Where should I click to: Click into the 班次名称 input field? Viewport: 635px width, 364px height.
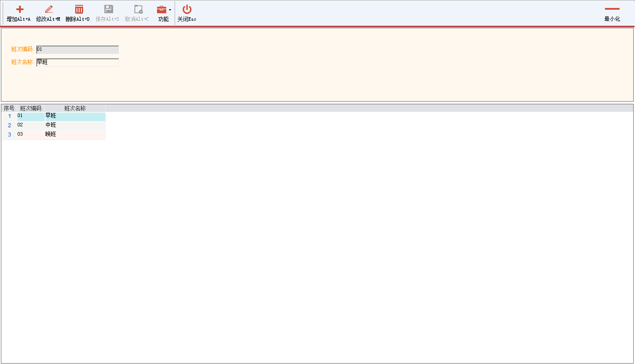pyautogui.click(x=77, y=62)
